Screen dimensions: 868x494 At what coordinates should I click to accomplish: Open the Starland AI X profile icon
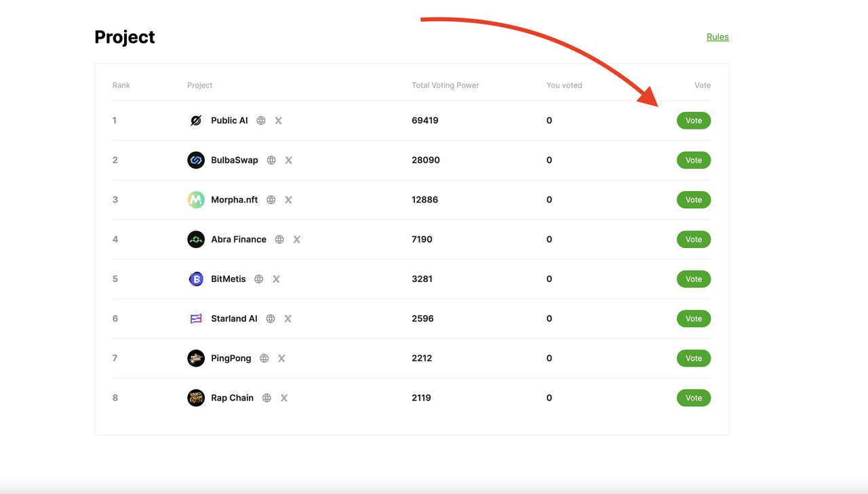[288, 319]
